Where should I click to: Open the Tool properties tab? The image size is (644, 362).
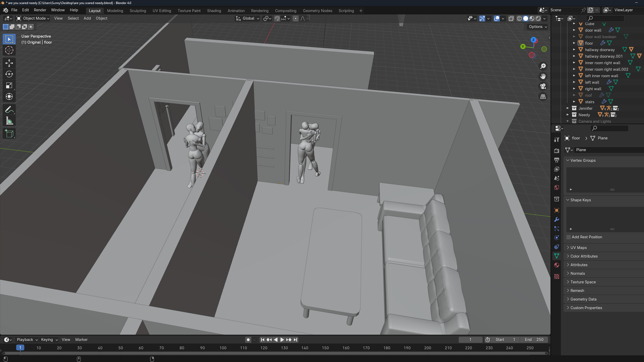[x=557, y=139]
